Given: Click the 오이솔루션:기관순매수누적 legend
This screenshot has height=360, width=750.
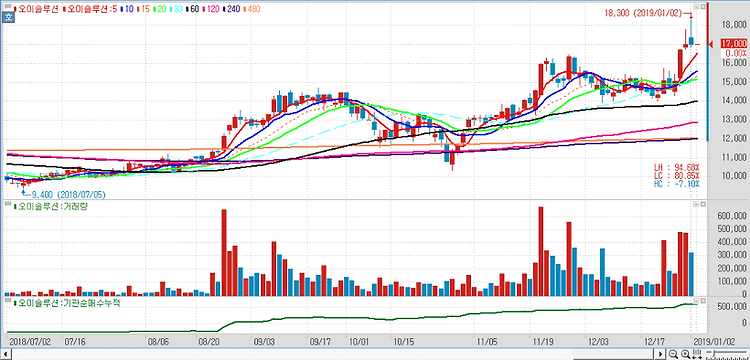Looking at the screenshot, I should pos(66,303).
